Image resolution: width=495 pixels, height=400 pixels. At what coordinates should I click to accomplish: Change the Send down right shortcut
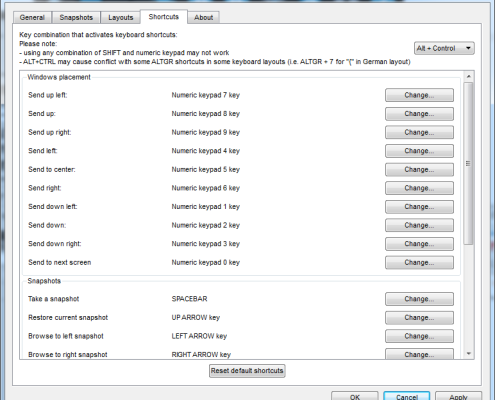coord(419,244)
